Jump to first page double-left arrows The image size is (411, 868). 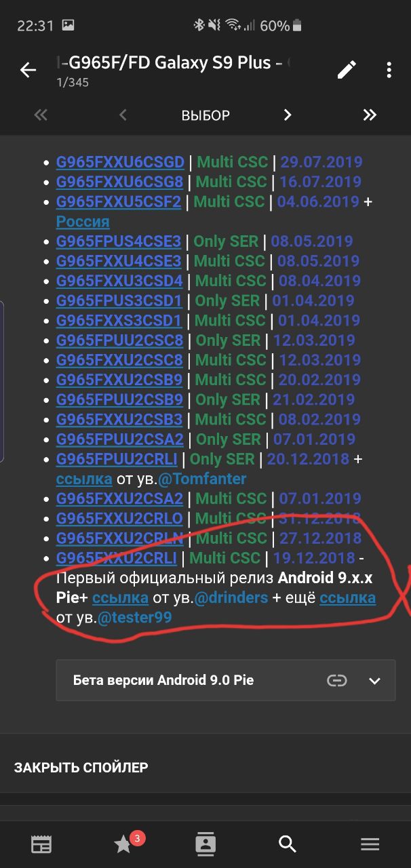click(41, 115)
